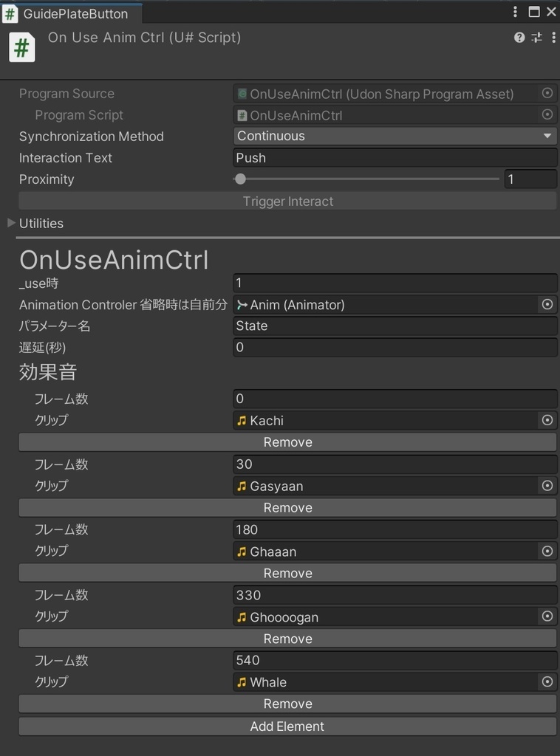Open object picker next to the Kachi clip
This screenshot has width=560, height=756.
pos(547,420)
